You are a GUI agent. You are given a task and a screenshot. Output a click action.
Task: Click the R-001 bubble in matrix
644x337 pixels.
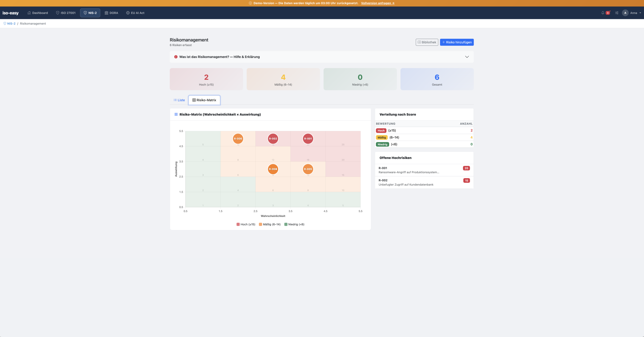[308, 138]
